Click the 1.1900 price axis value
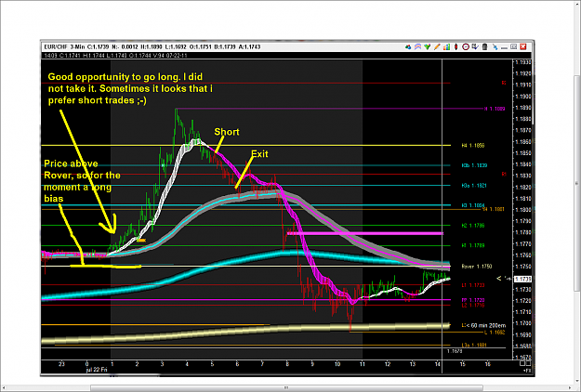Image resolution: width=581 pixels, height=392 pixels. 522,97
